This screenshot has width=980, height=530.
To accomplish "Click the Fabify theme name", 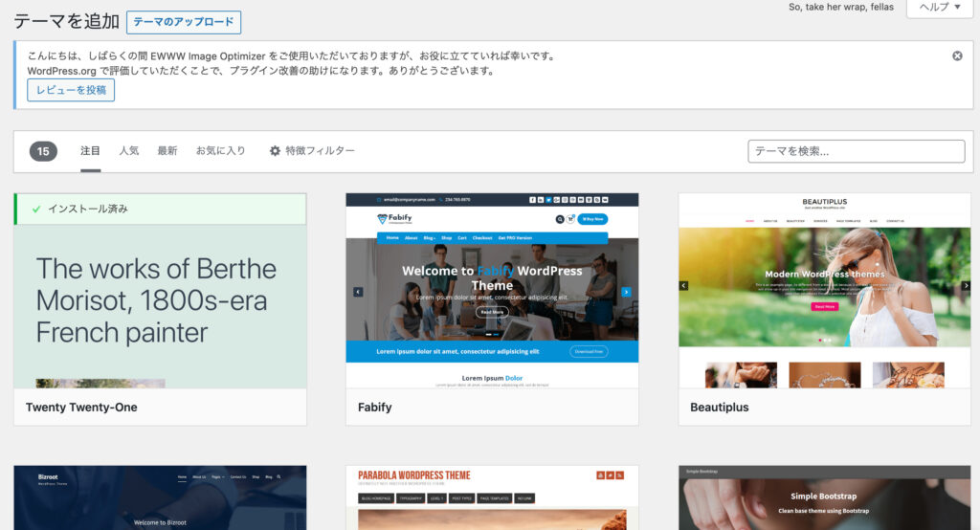I will pyautogui.click(x=374, y=407).
